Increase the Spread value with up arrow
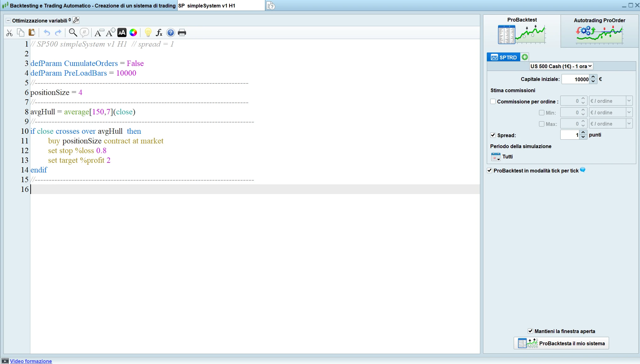Screen dimensions: 640x364 [x=583, y=133]
